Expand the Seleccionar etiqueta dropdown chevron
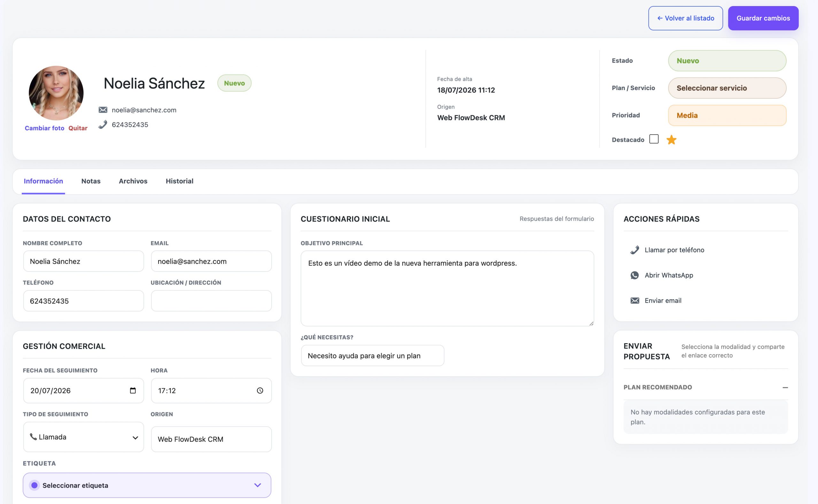 point(258,485)
